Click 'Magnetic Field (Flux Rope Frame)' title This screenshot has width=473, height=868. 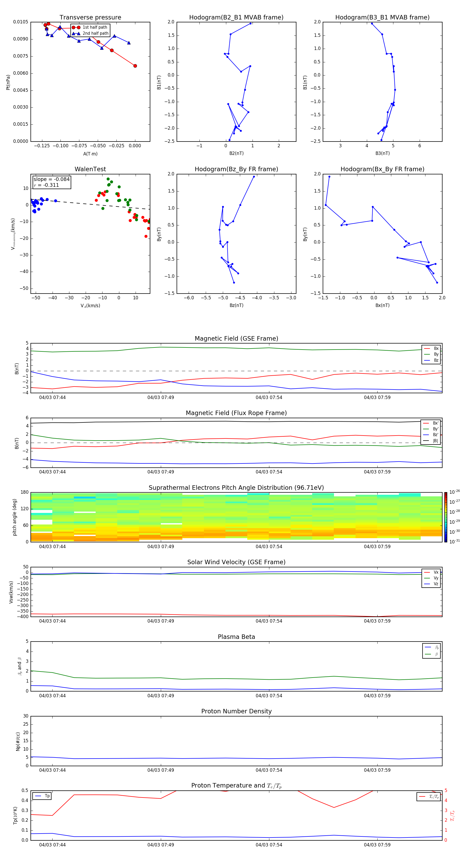pyautogui.click(x=236, y=413)
